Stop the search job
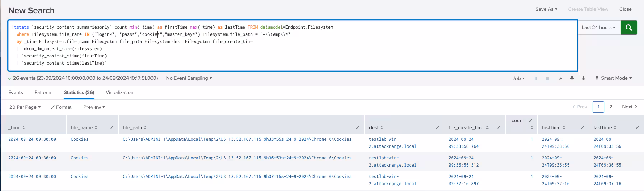 [547, 78]
